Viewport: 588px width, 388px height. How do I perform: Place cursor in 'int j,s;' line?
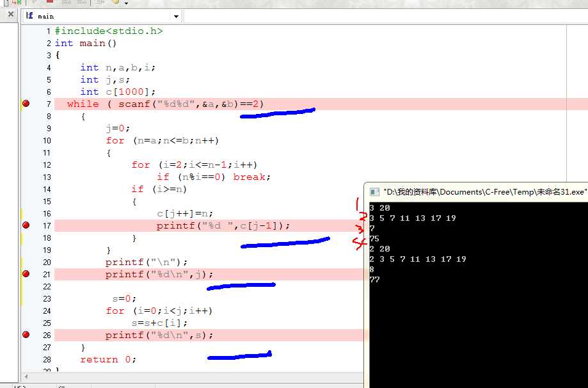pyautogui.click(x=105, y=79)
